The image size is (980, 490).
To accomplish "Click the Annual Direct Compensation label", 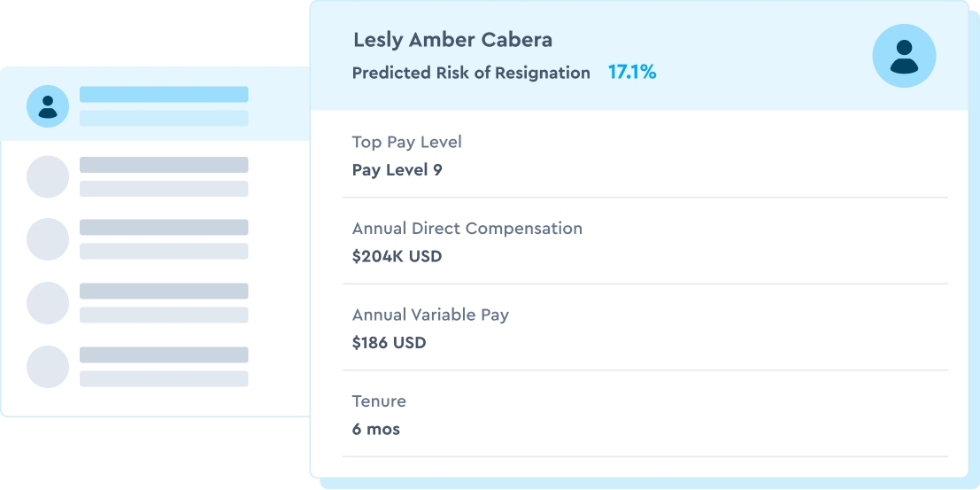I will (467, 229).
